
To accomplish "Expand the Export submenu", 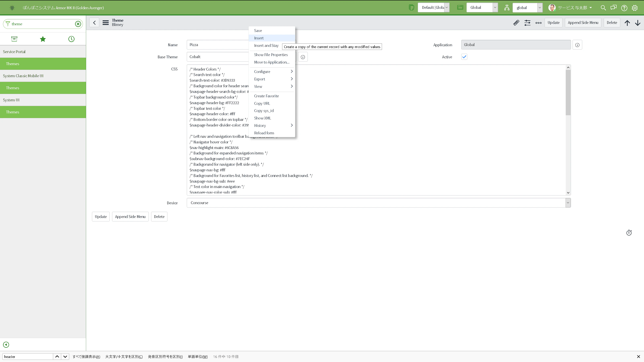I will tap(272, 79).
